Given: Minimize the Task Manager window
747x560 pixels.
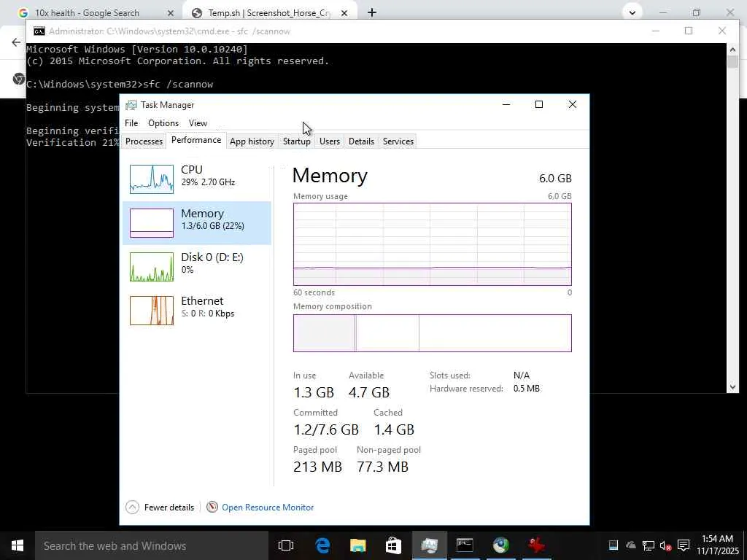Looking at the screenshot, I should [506, 105].
